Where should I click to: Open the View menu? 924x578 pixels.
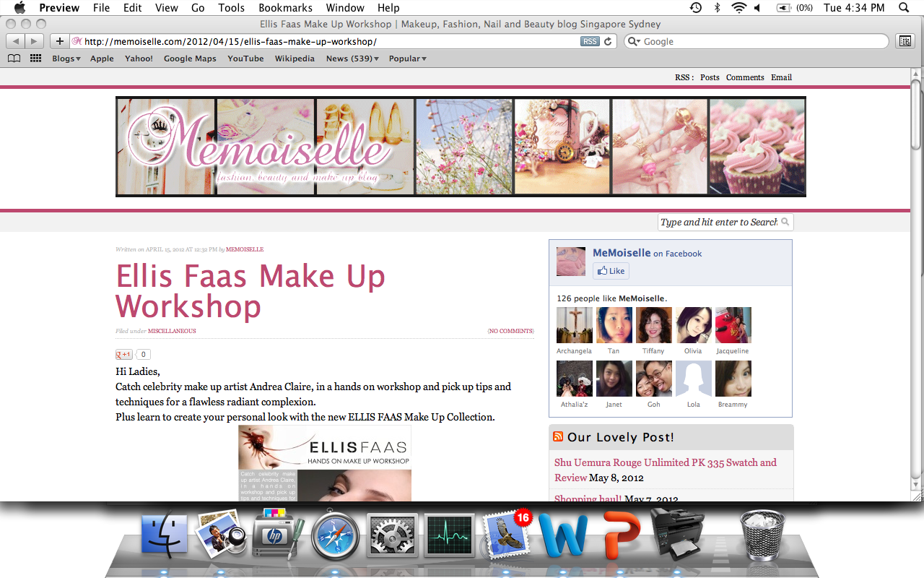point(166,8)
